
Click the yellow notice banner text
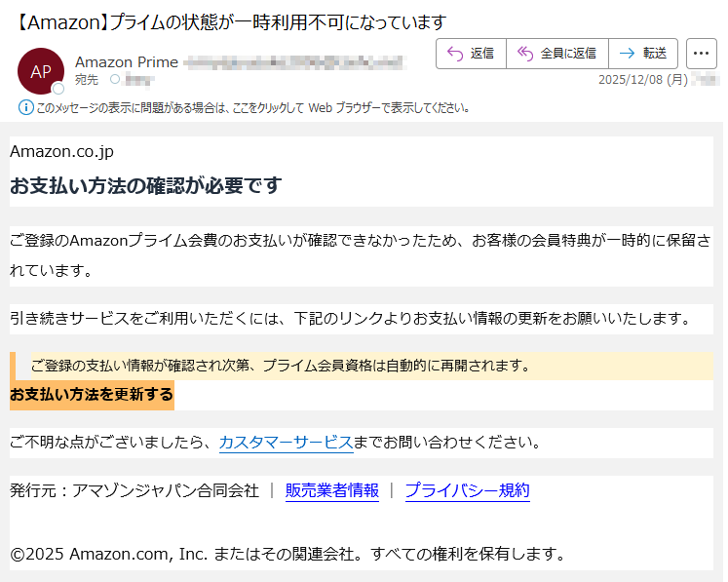point(280,367)
